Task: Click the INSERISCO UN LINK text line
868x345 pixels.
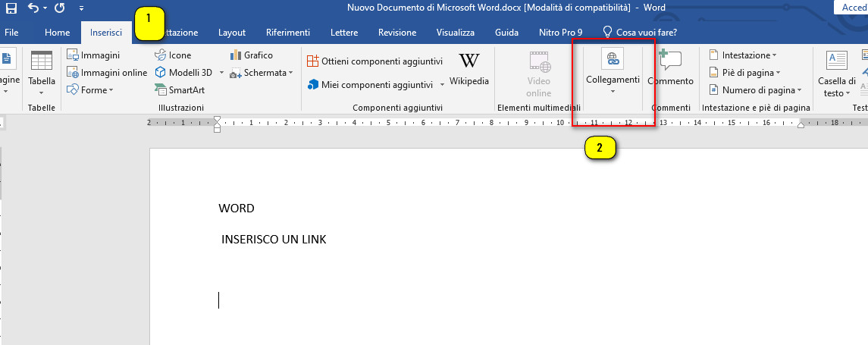Action: 274,240
